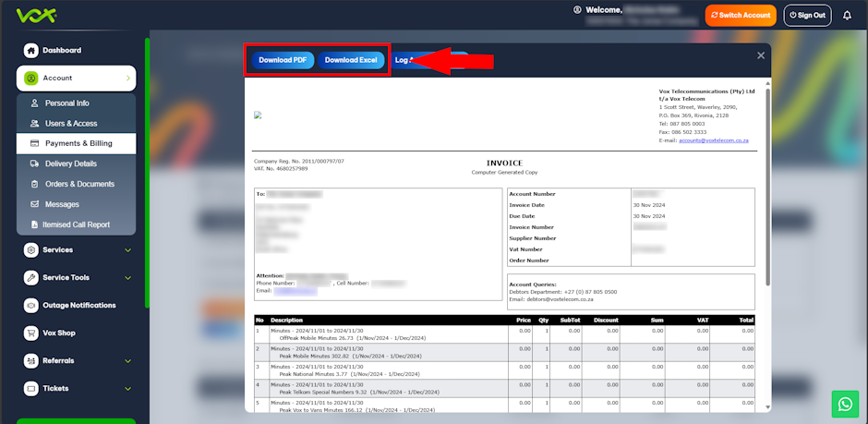Click the Dashboard home icon

(31, 51)
